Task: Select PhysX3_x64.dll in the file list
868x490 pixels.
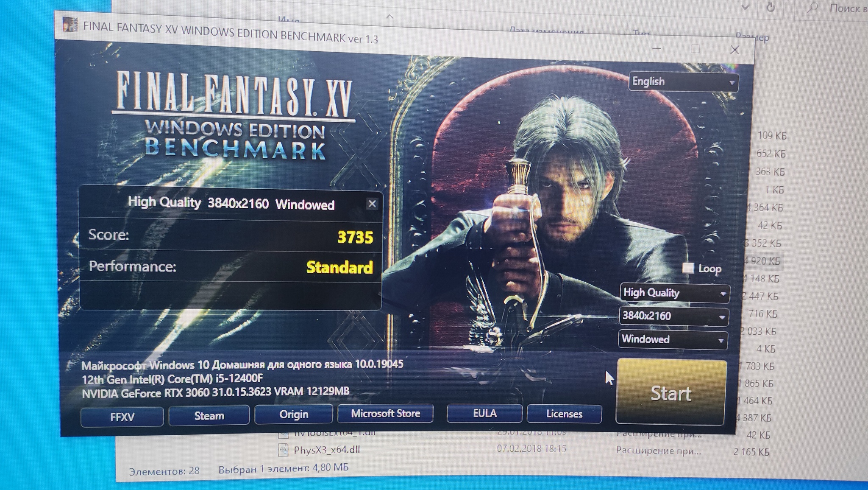Action: (x=327, y=450)
